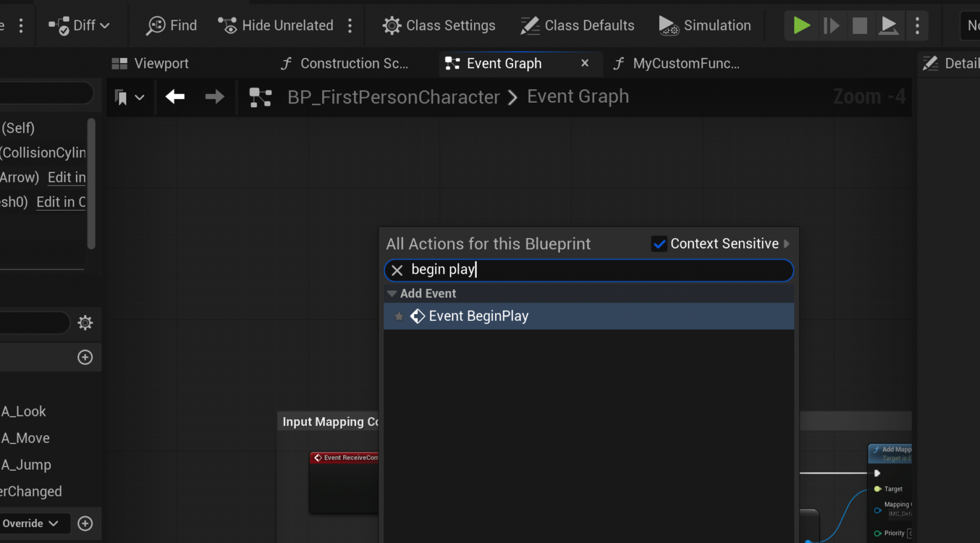Open the My Blueprint settings gear
980x543 pixels.
coord(85,322)
